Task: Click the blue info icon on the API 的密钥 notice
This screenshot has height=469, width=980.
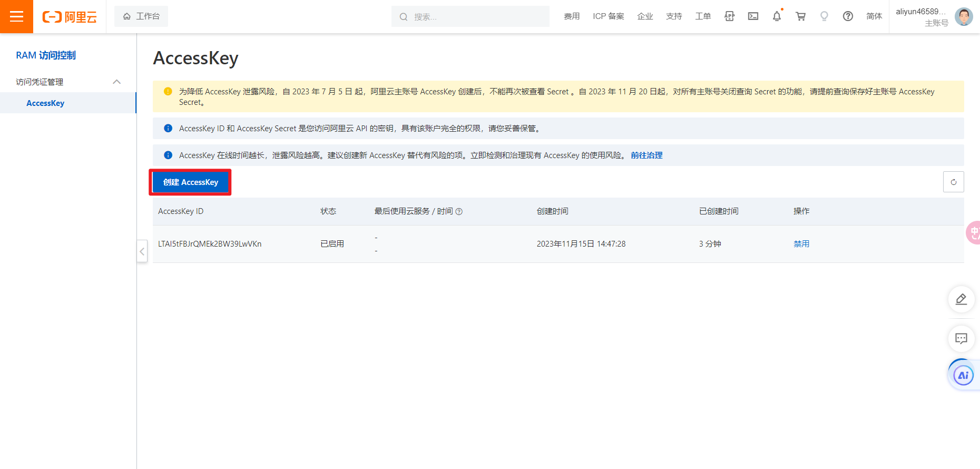Action: point(168,128)
